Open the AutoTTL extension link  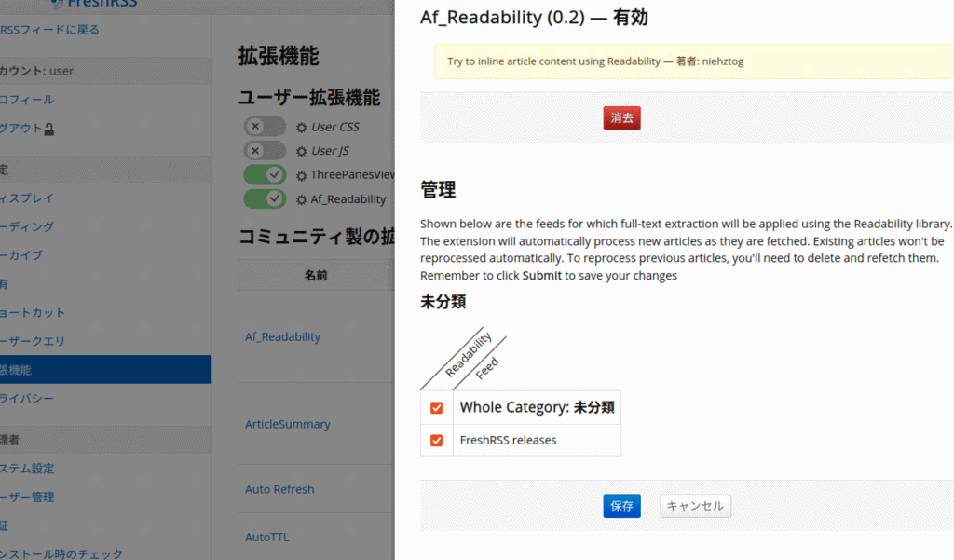(266, 539)
